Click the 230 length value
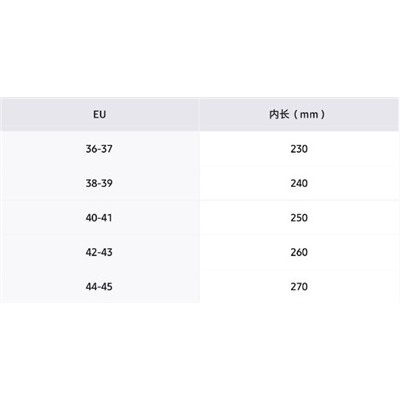The height and width of the screenshot is (400, 400). click(299, 149)
